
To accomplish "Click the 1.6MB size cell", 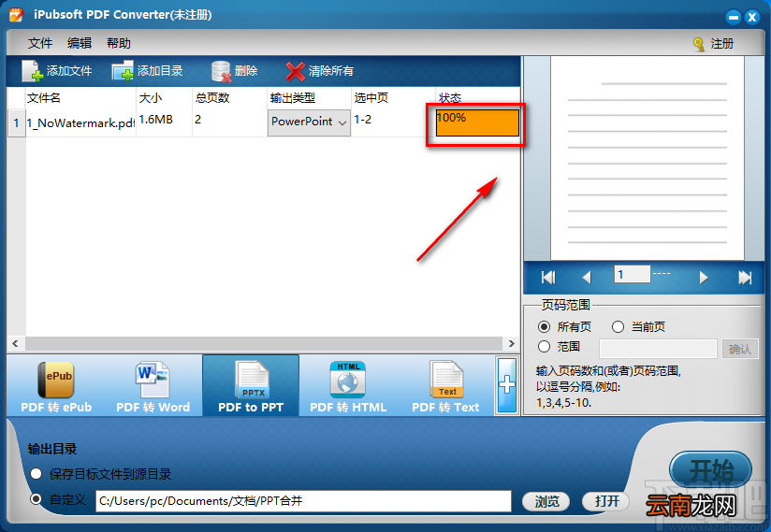I will pos(164,122).
